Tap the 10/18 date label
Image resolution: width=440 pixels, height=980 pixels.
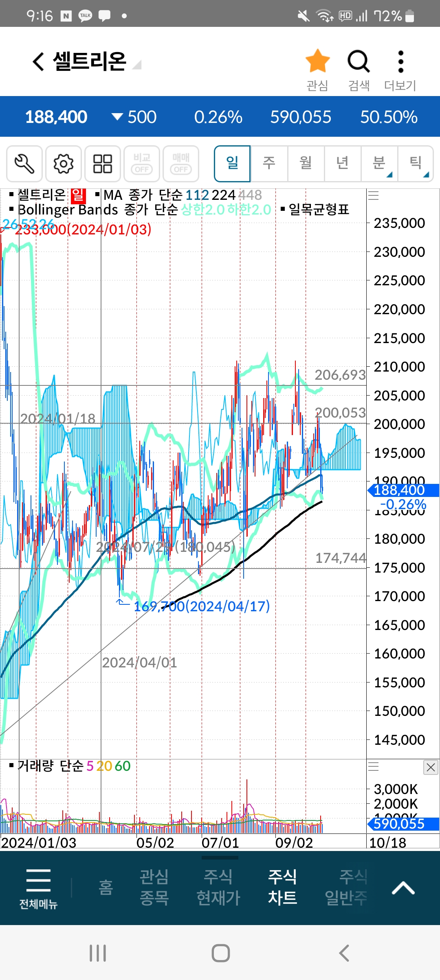point(387,842)
